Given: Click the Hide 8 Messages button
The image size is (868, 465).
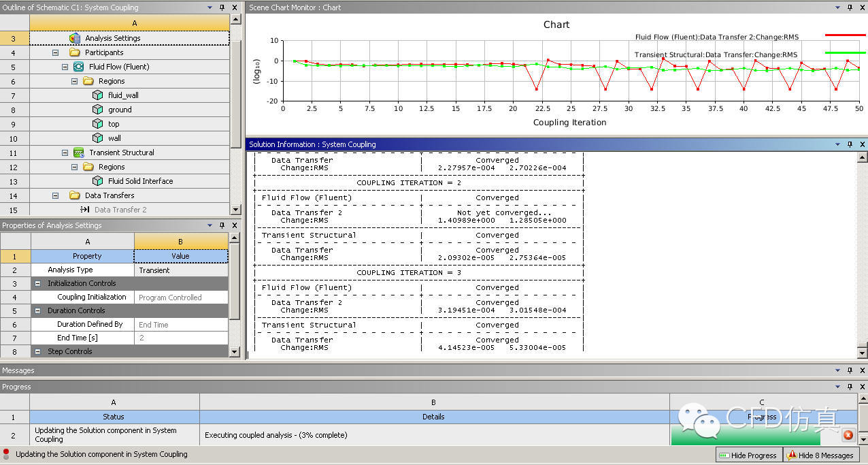Looking at the screenshot, I should click(820, 455).
